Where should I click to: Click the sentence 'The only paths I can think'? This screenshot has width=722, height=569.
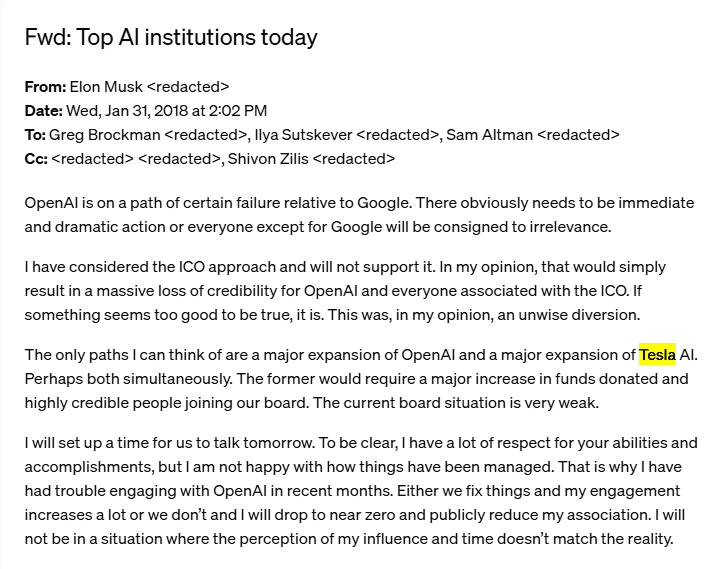click(x=361, y=355)
